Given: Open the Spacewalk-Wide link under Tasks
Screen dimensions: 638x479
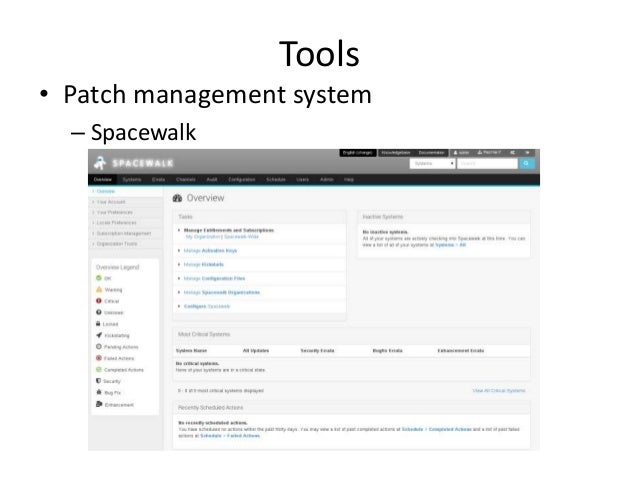Looking at the screenshot, I should (x=241, y=236).
